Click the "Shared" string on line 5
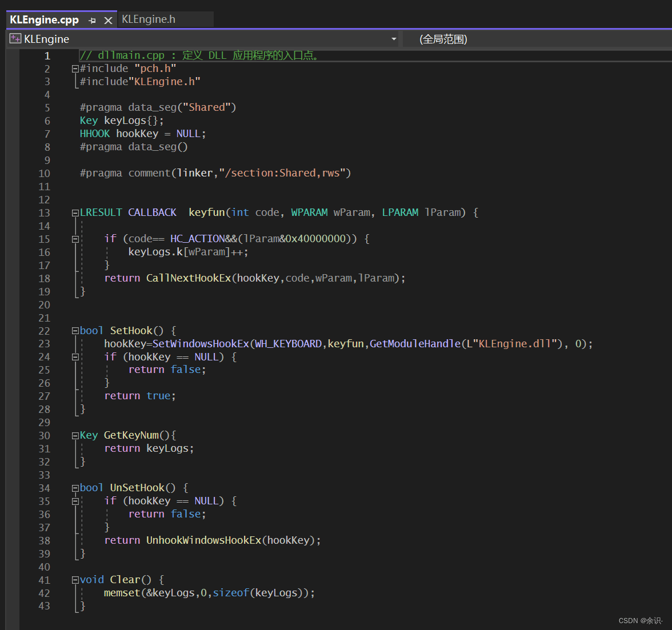 click(x=207, y=107)
